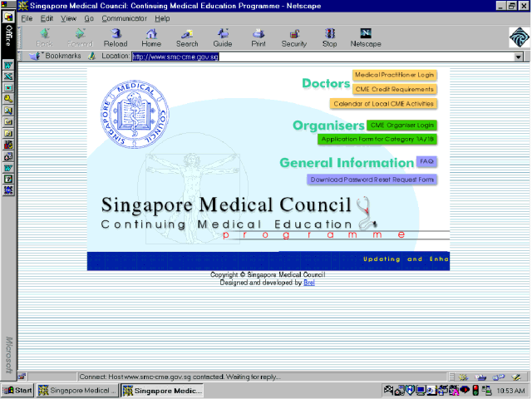Open the Help menu
Screen dimensions: 532x399
(162, 18)
